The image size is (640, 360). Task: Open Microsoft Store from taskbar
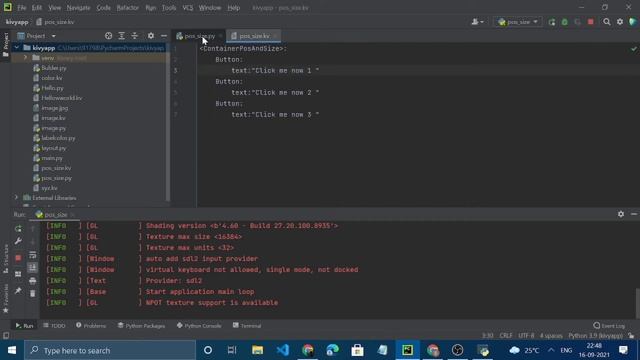click(357, 350)
